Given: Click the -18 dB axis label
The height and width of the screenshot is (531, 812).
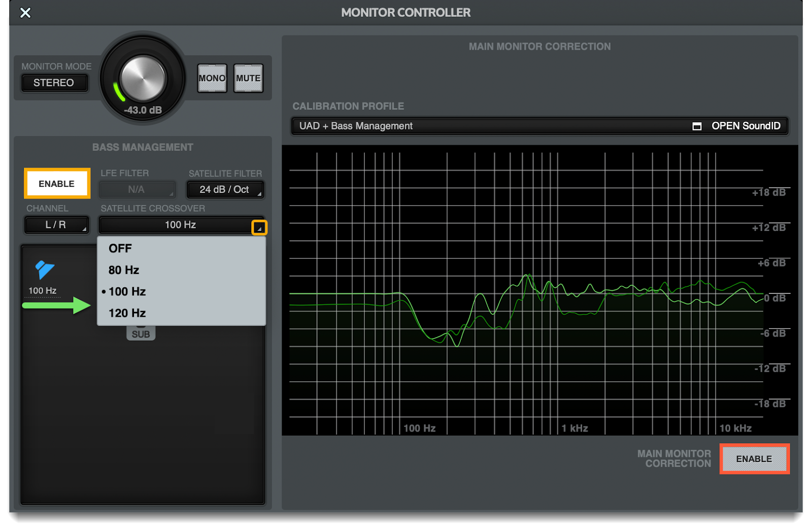Looking at the screenshot, I should coord(770,404).
